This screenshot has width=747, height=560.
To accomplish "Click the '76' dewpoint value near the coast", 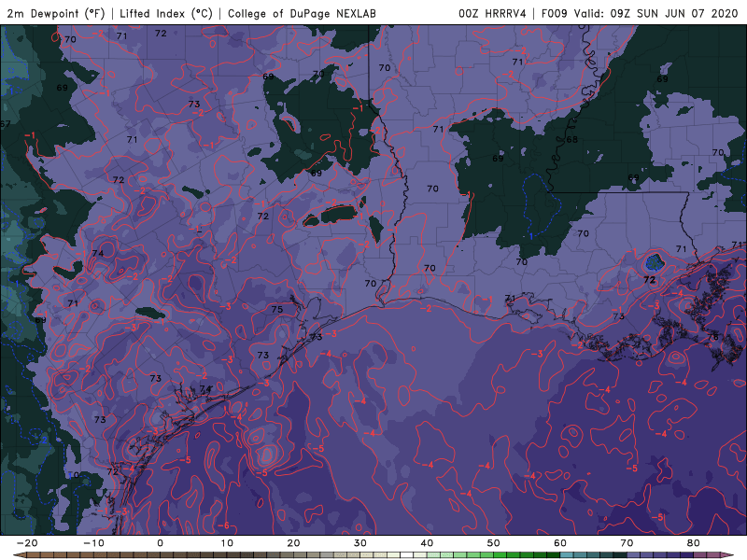I will point(712,337).
